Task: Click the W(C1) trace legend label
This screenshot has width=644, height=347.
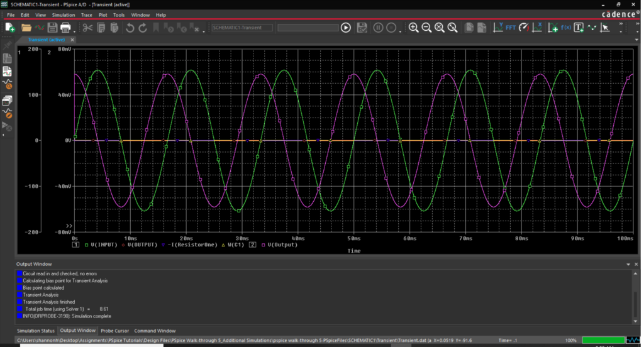Action: tap(236, 245)
